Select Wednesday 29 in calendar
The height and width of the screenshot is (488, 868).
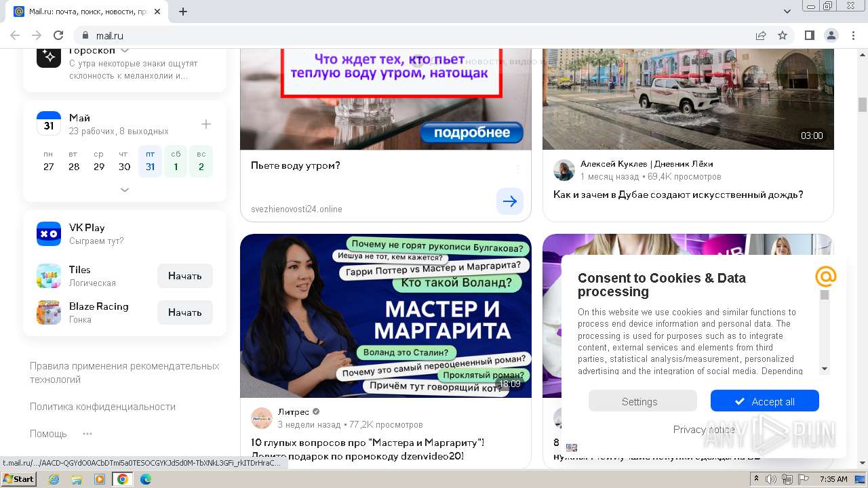click(99, 161)
